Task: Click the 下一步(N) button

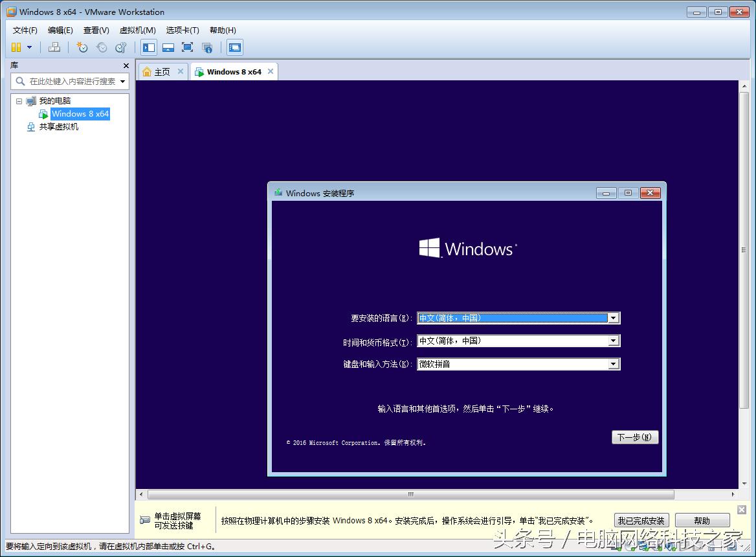Action: [x=634, y=437]
